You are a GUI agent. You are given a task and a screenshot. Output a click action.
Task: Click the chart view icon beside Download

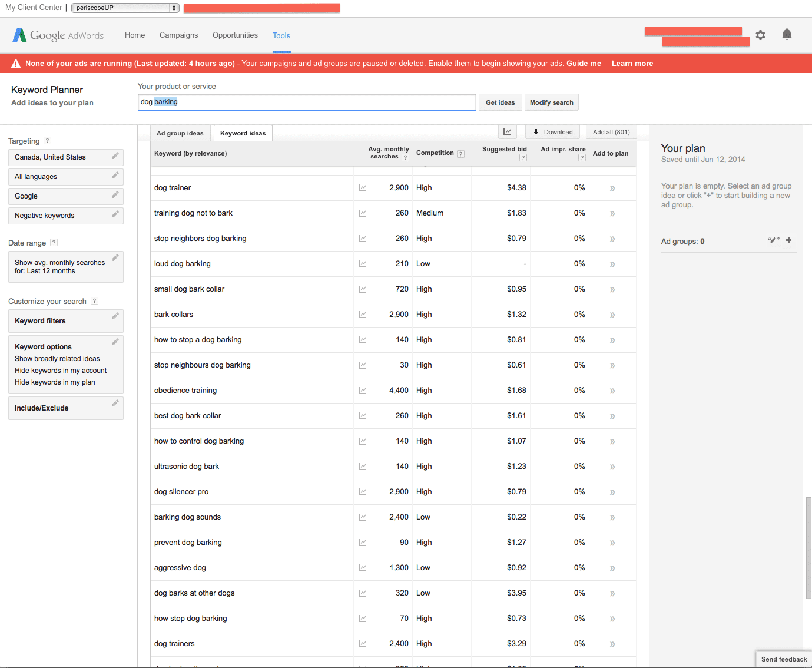coord(507,132)
